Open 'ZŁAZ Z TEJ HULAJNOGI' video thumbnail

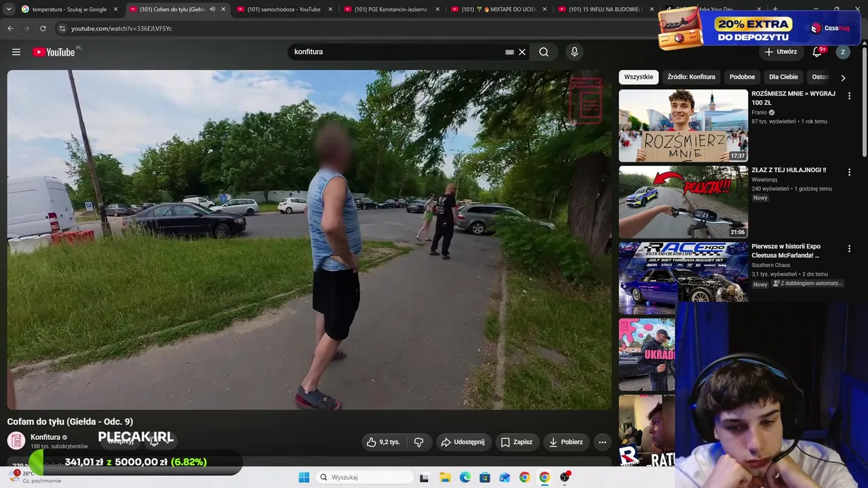tap(684, 202)
